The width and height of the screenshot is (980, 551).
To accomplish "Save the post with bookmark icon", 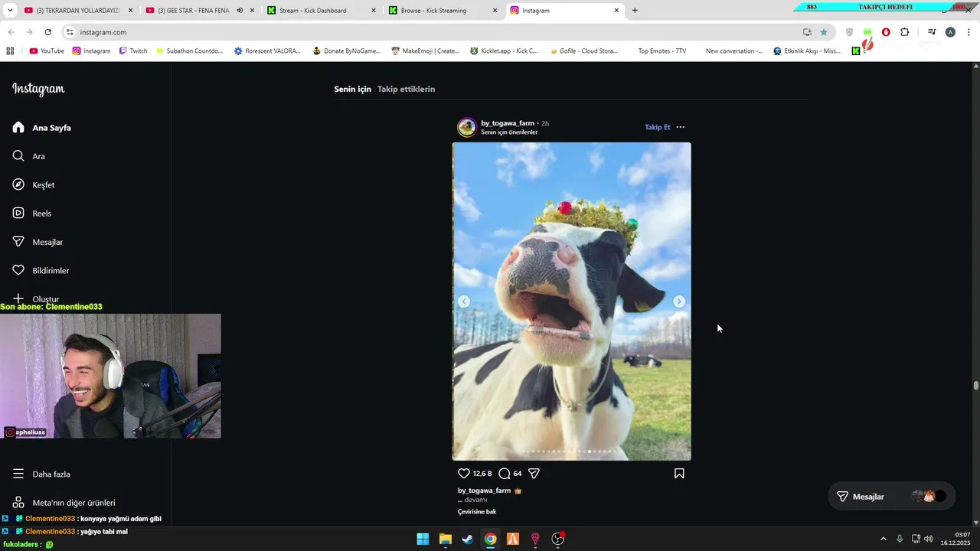I will point(679,474).
